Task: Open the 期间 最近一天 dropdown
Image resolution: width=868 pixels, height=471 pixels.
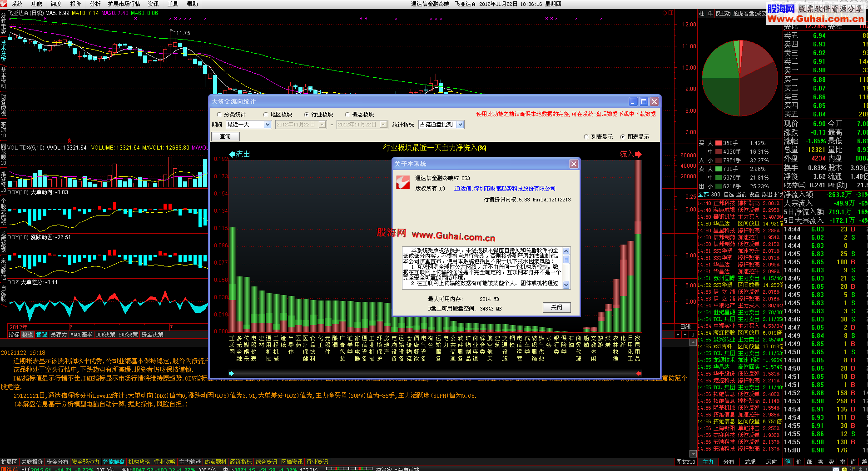Action: (x=268, y=125)
